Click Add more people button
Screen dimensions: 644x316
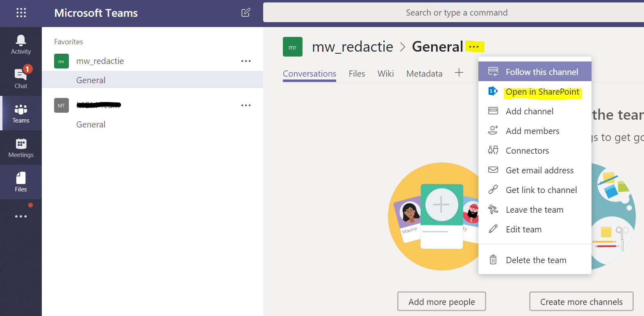(441, 302)
